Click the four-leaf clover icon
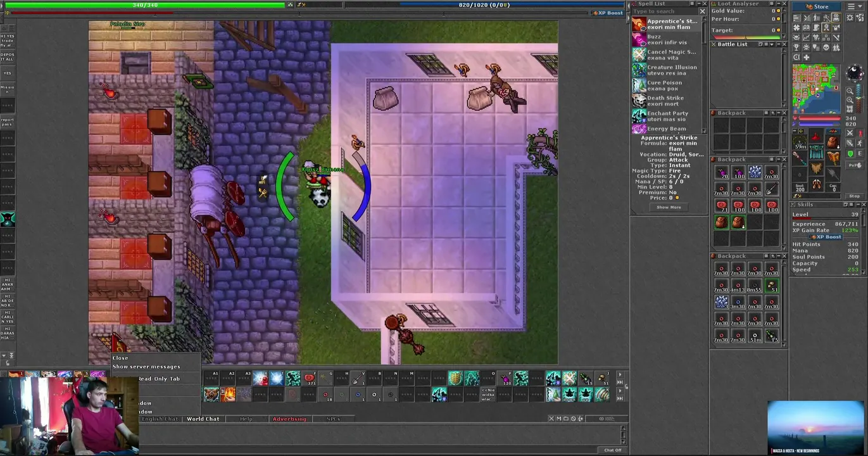Image resolution: width=868 pixels, height=456 pixels. pos(796,28)
